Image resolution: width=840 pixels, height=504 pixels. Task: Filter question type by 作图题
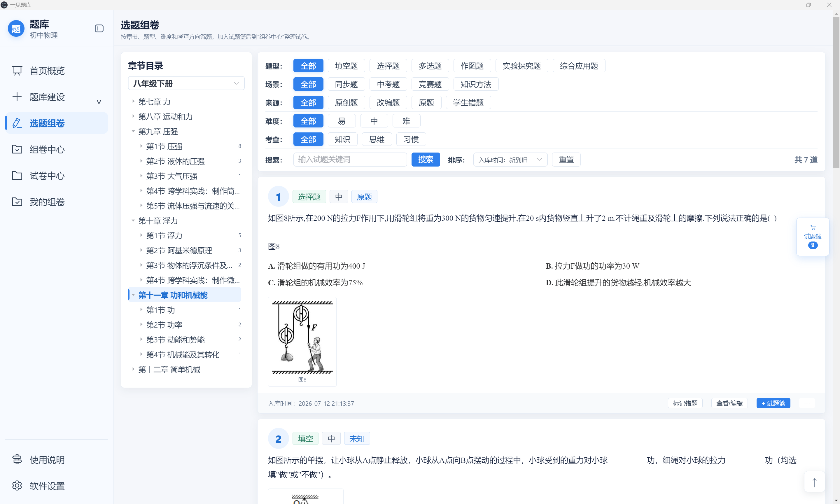[x=472, y=66]
